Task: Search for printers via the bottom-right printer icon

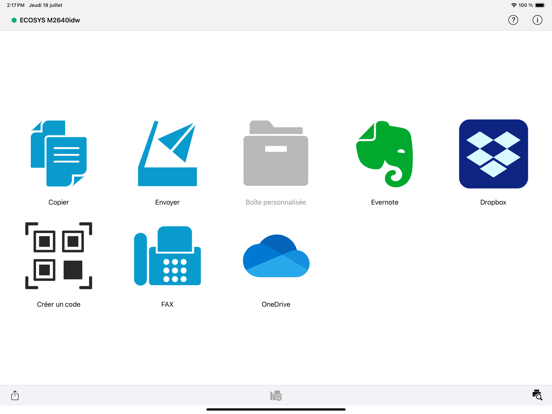Action: click(x=537, y=395)
